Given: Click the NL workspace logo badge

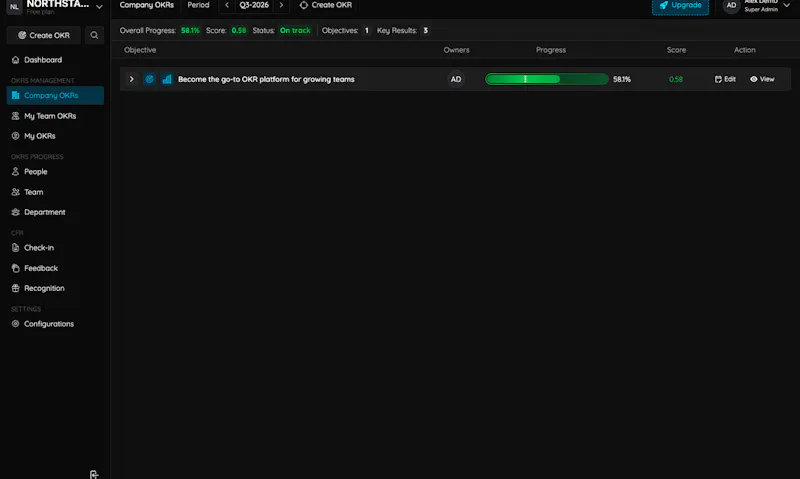Looking at the screenshot, I should point(14,7).
